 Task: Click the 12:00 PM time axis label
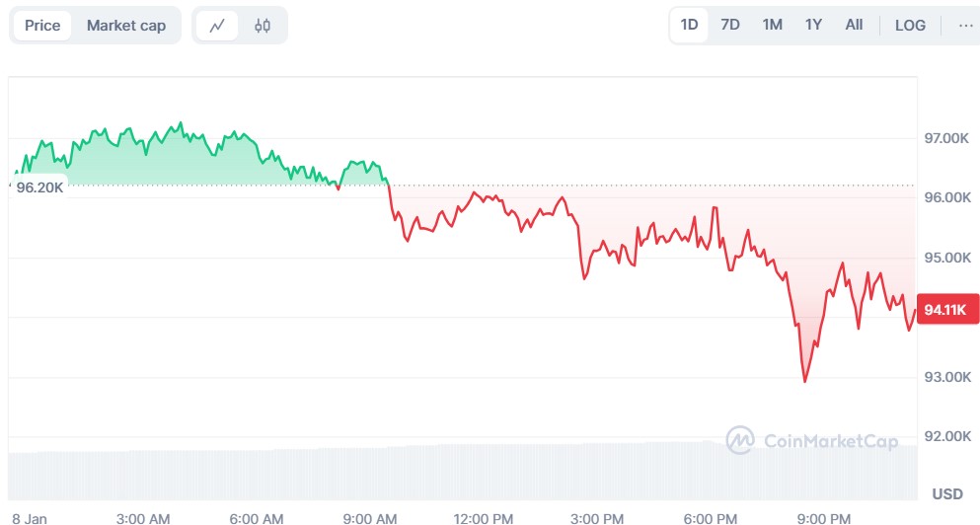point(484,518)
